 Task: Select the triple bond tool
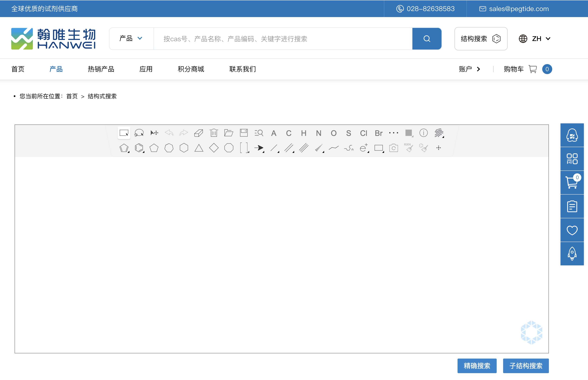(304, 148)
